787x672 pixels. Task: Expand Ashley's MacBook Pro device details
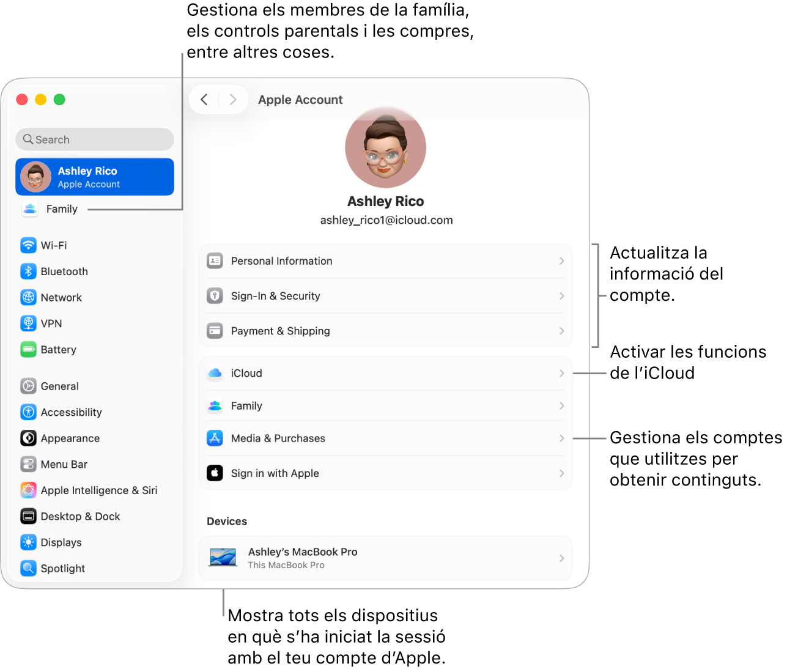tap(561, 557)
